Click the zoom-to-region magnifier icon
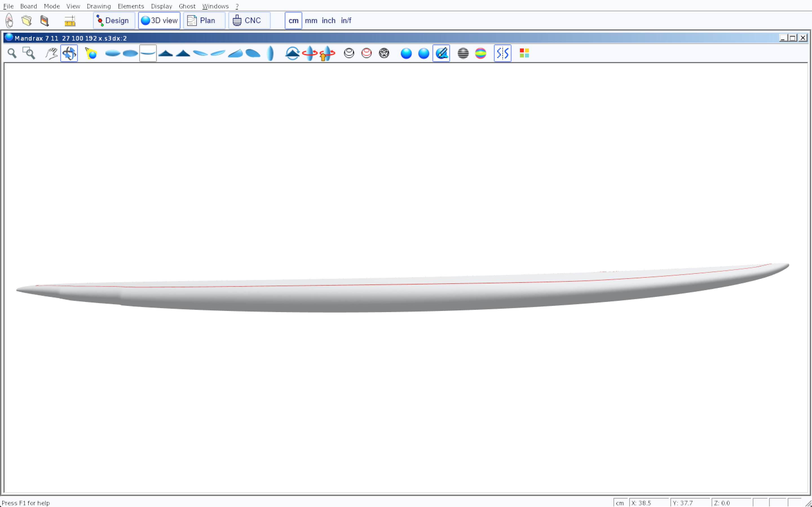812x507 pixels. coord(29,53)
